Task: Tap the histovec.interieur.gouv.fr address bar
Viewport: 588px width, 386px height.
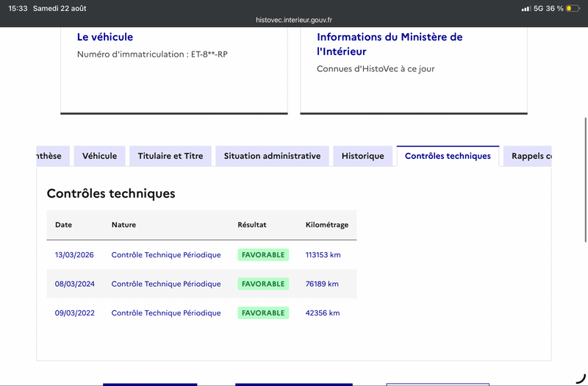Action: [294, 20]
